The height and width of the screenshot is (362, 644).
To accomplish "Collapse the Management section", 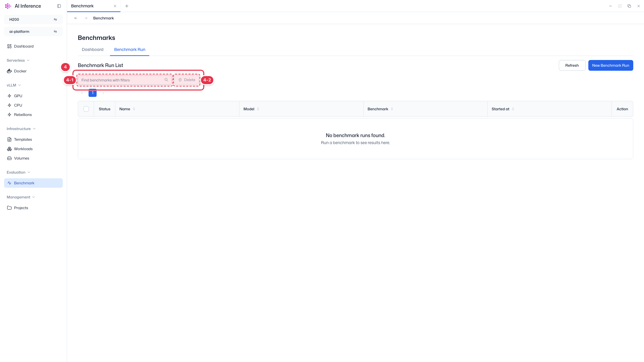I will (21, 197).
